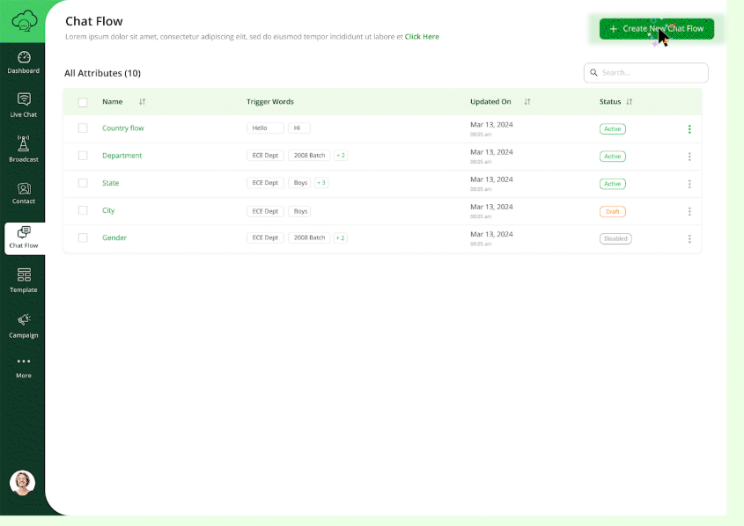Click Active status badge for Country flow
This screenshot has height=526, width=744.
pyautogui.click(x=613, y=129)
